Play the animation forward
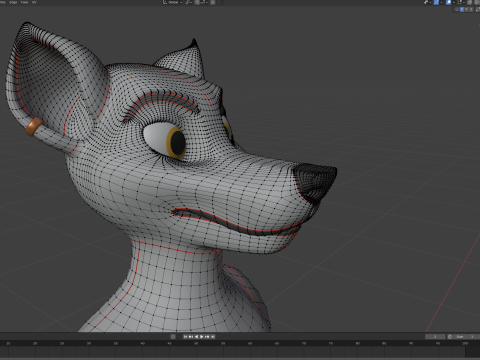The image size is (480, 360). (202, 337)
